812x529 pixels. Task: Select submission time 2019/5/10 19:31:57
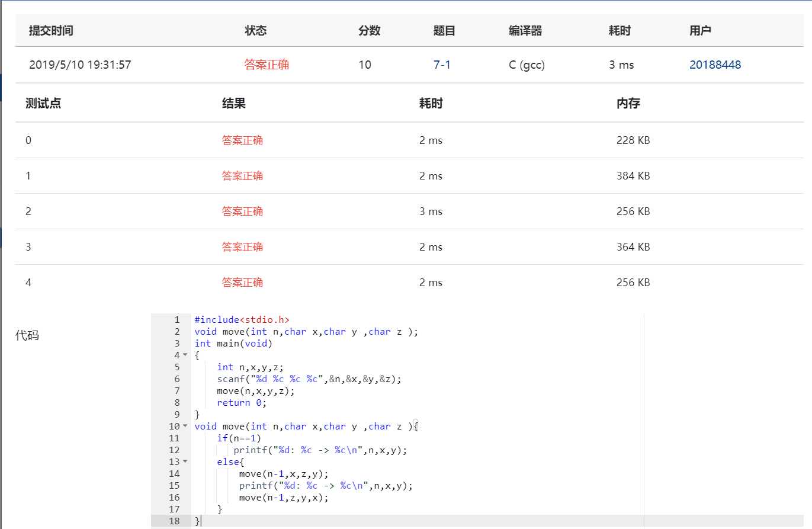pos(80,65)
